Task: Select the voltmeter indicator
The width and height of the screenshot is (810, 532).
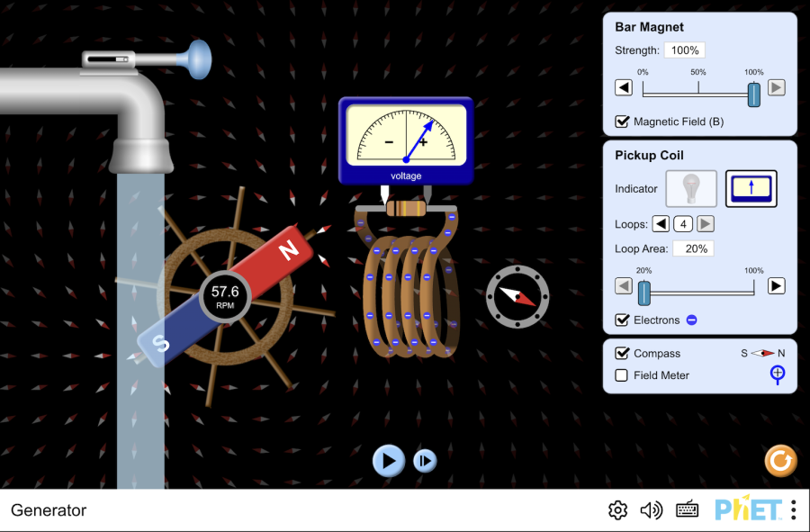Action: pos(751,189)
